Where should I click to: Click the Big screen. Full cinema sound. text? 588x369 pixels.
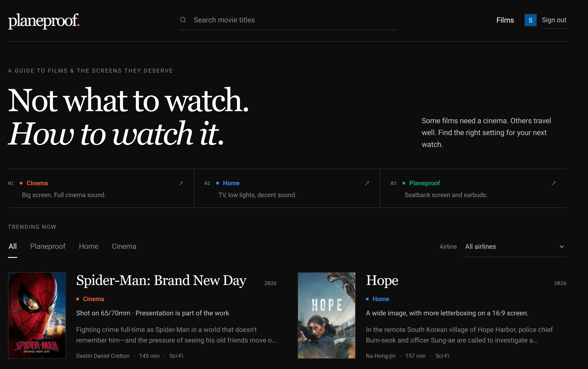(64, 195)
